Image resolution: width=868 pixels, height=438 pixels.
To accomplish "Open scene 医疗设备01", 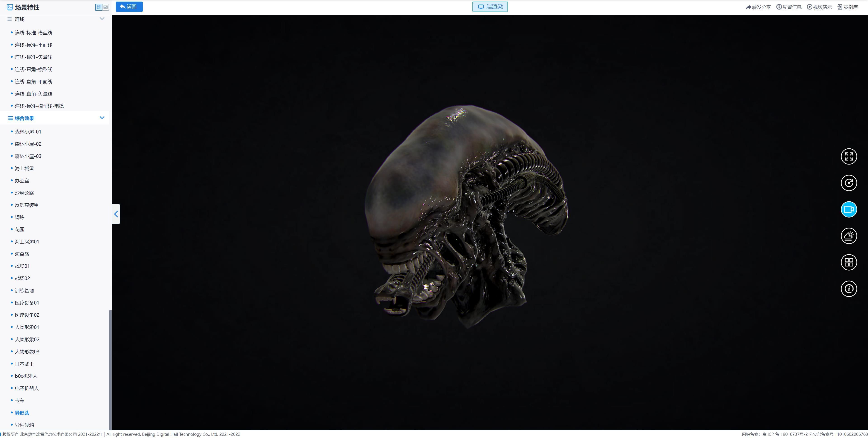I will click(27, 303).
